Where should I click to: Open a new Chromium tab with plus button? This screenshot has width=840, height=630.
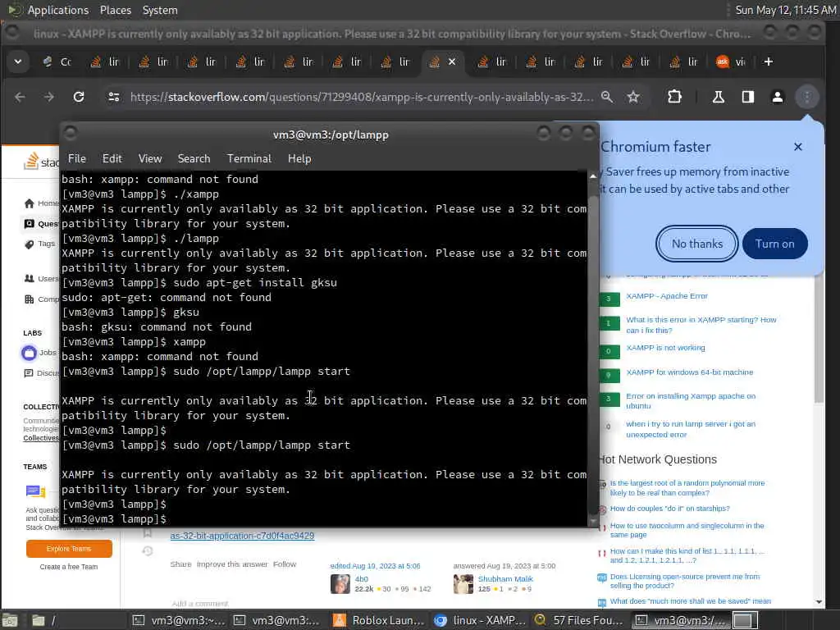tap(768, 62)
